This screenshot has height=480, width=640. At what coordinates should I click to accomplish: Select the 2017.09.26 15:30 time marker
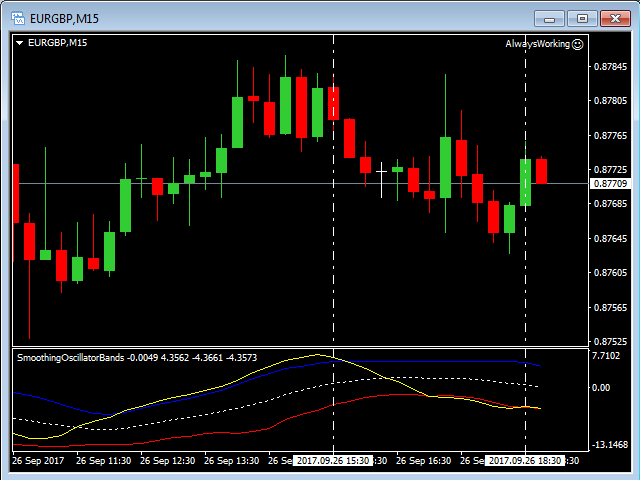click(x=333, y=461)
